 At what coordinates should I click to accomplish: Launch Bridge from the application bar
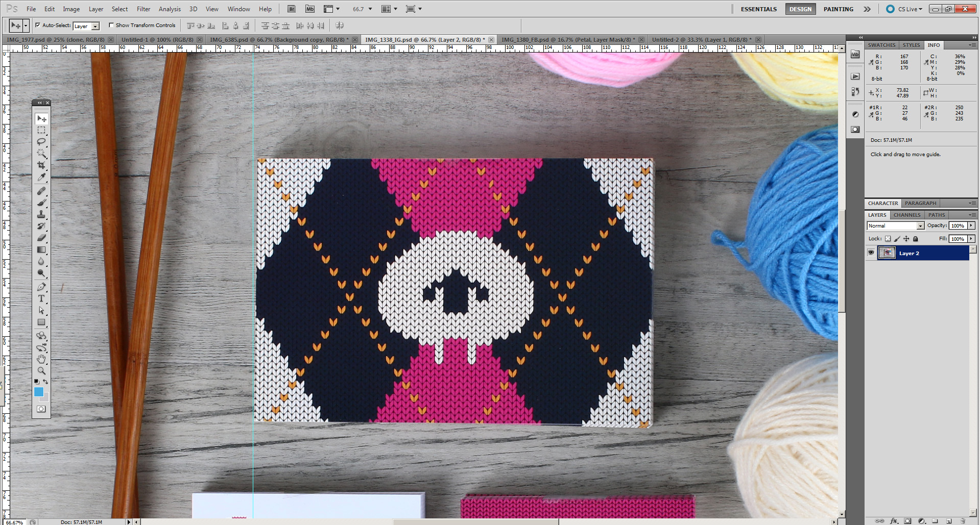[291, 9]
